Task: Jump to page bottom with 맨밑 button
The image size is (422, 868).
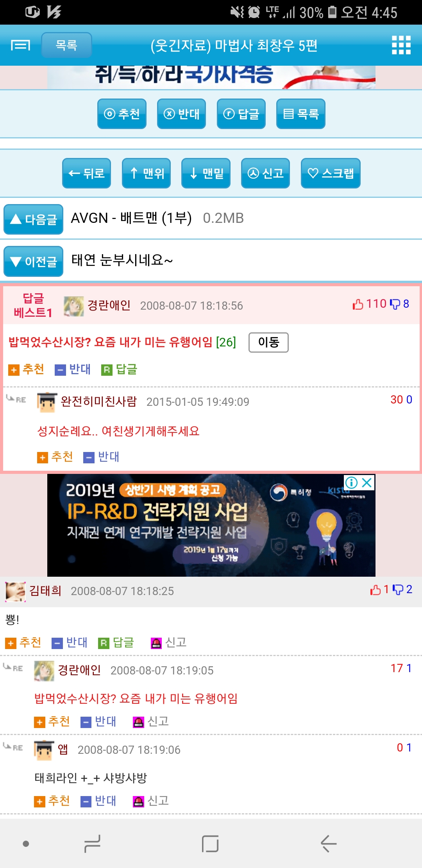Action: [x=206, y=173]
